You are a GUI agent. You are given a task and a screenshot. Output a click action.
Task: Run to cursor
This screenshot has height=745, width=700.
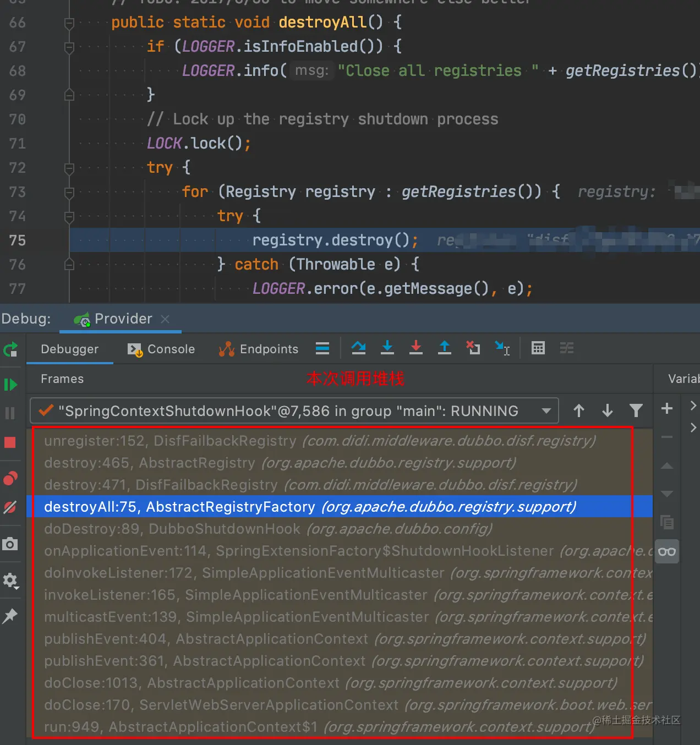coord(502,348)
